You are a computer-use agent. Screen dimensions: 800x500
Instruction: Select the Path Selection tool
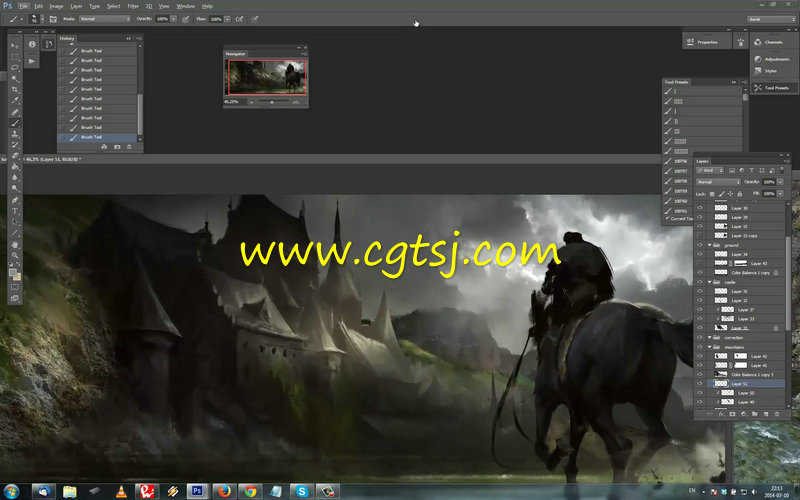click(x=15, y=222)
